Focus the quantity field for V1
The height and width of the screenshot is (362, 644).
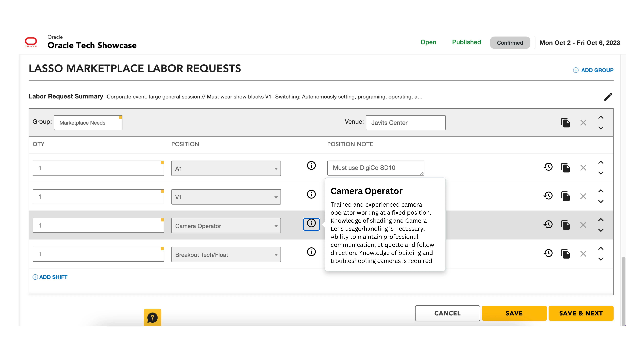pyautogui.click(x=98, y=197)
